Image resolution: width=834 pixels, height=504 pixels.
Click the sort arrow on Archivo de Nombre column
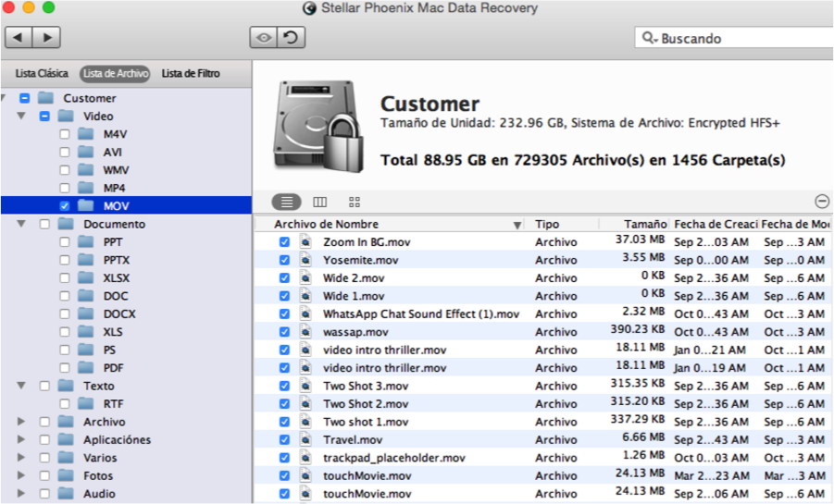click(x=517, y=225)
